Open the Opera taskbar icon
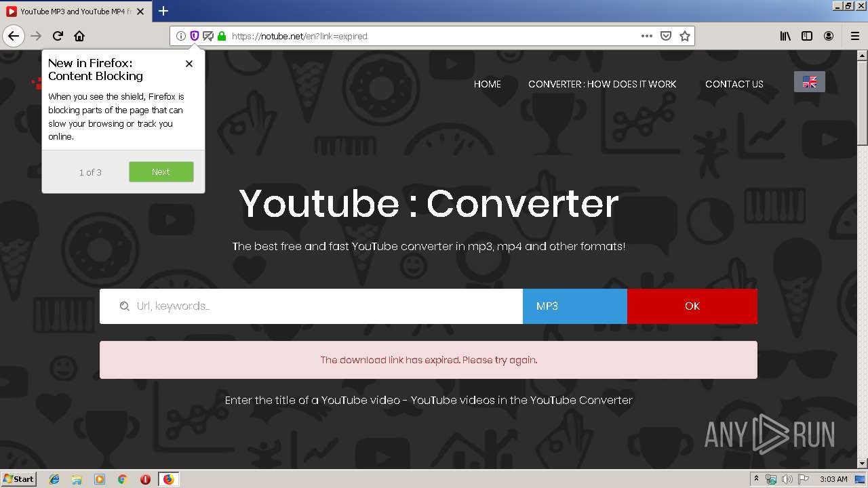 [145, 479]
